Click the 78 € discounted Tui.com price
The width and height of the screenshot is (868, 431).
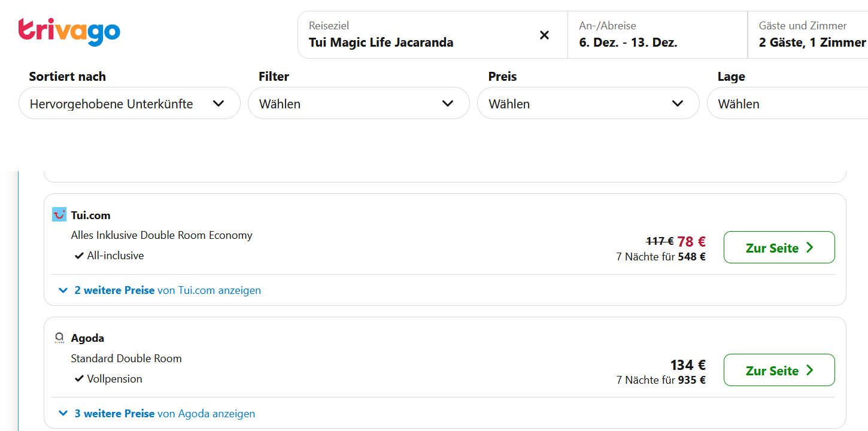691,242
